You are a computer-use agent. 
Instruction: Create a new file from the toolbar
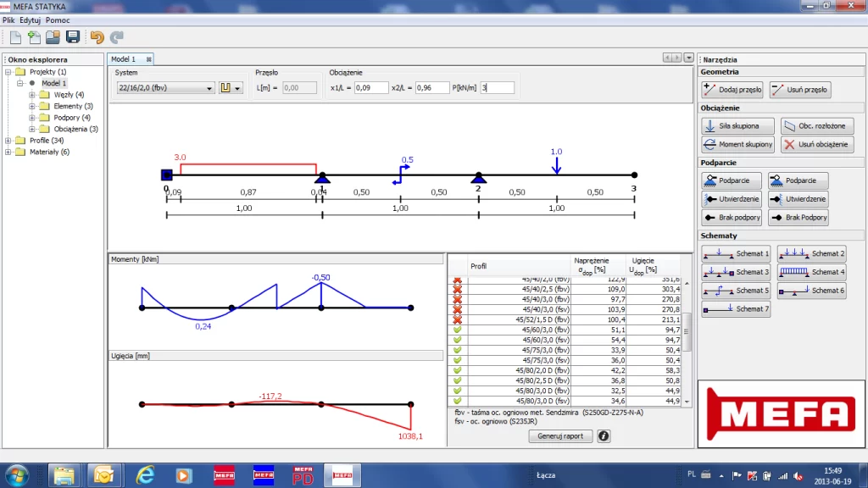point(15,37)
